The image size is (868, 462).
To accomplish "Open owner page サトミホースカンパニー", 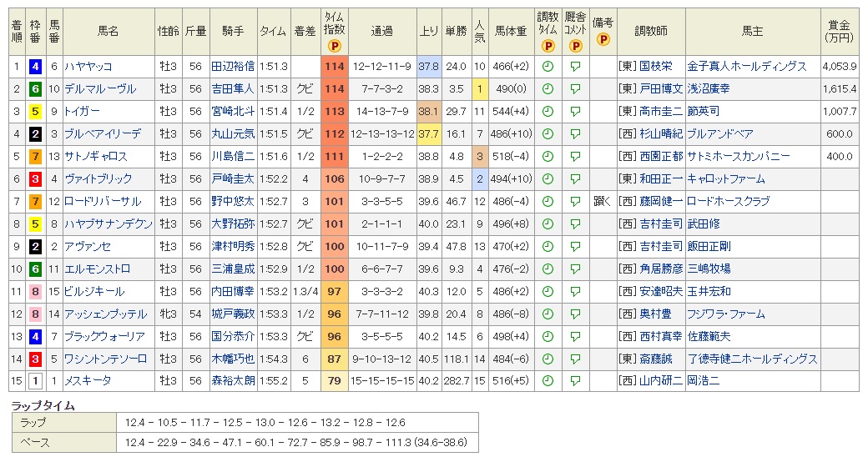I will tap(739, 157).
